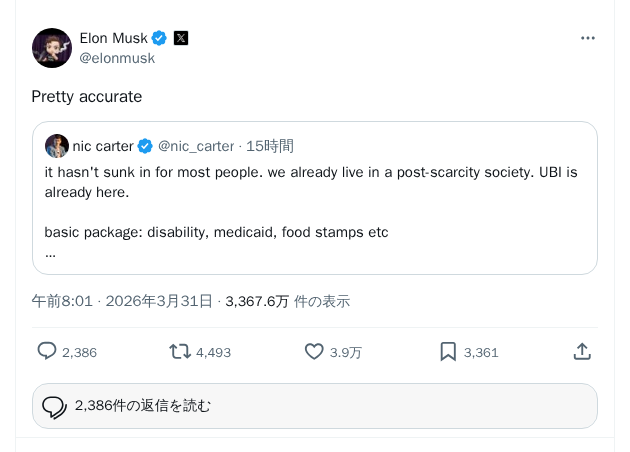The height and width of the screenshot is (452, 630).
Task: Click Elon Musk's blue verified badge
Action: coord(159,38)
